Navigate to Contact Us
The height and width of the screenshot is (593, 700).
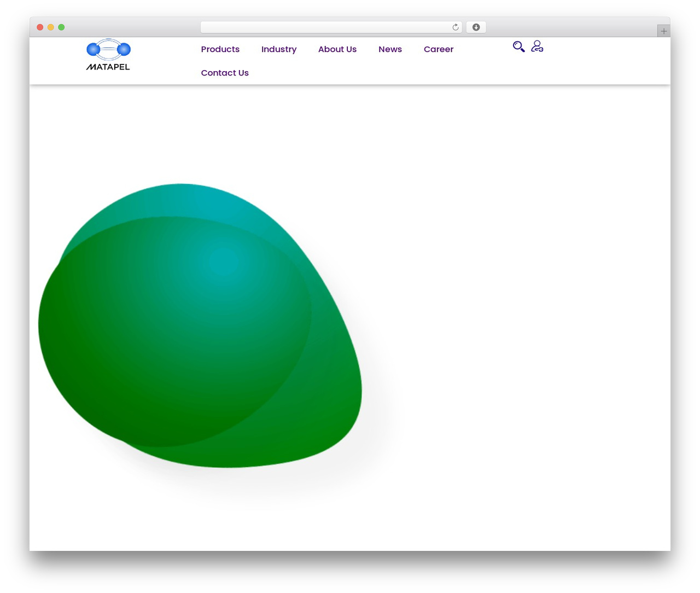click(x=225, y=73)
